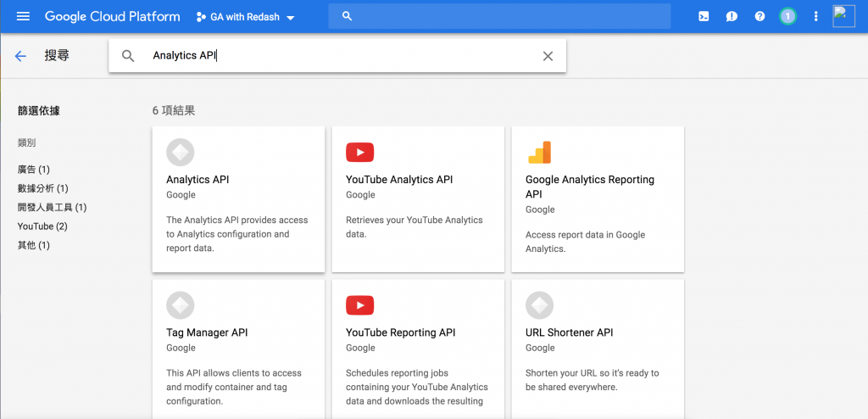The image size is (868, 419).
Task: Click the orange Google Analytics bar chart icon
Action: pyautogui.click(x=539, y=153)
